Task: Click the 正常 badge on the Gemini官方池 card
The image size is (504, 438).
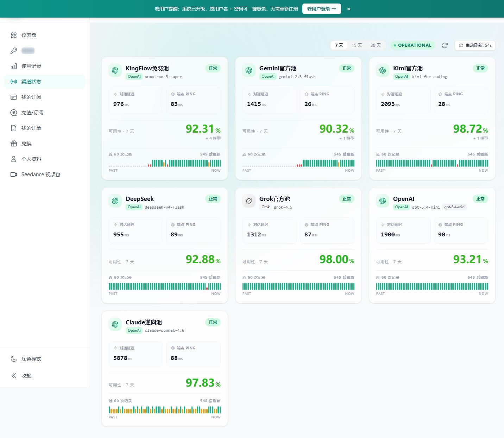Action: pyautogui.click(x=347, y=68)
